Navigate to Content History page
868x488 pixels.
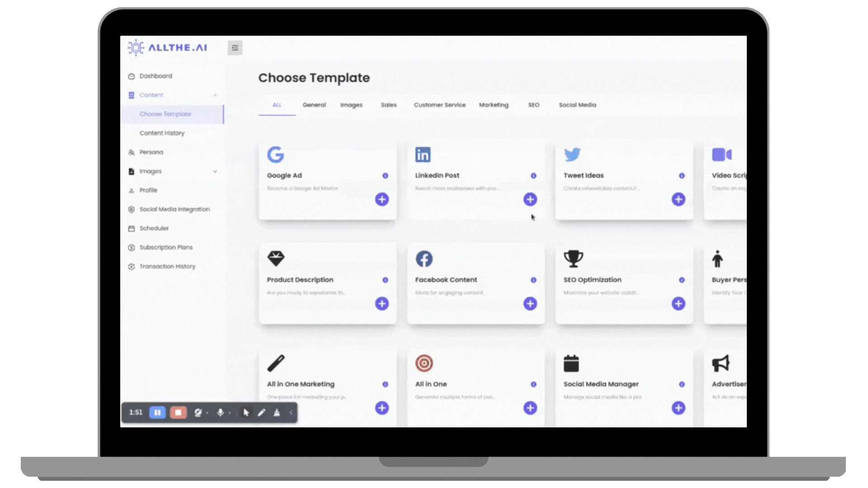click(x=162, y=132)
